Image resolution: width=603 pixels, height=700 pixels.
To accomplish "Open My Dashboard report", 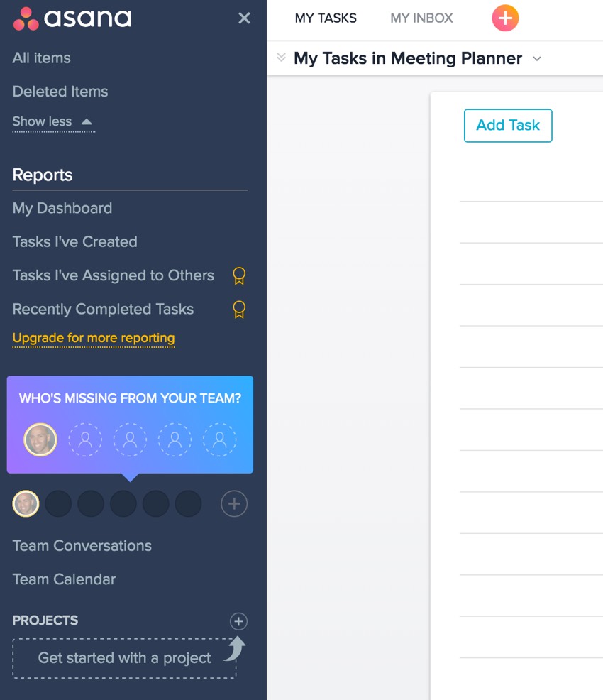I will pos(62,208).
